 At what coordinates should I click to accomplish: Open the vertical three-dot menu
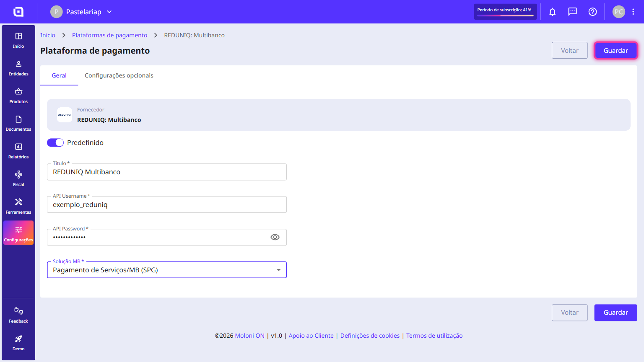[633, 12]
